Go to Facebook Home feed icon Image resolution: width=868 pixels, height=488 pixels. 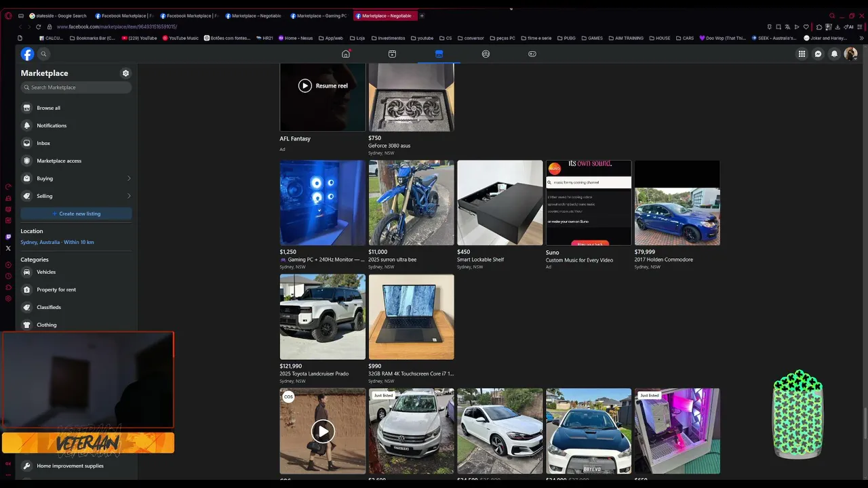tap(346, 54)
